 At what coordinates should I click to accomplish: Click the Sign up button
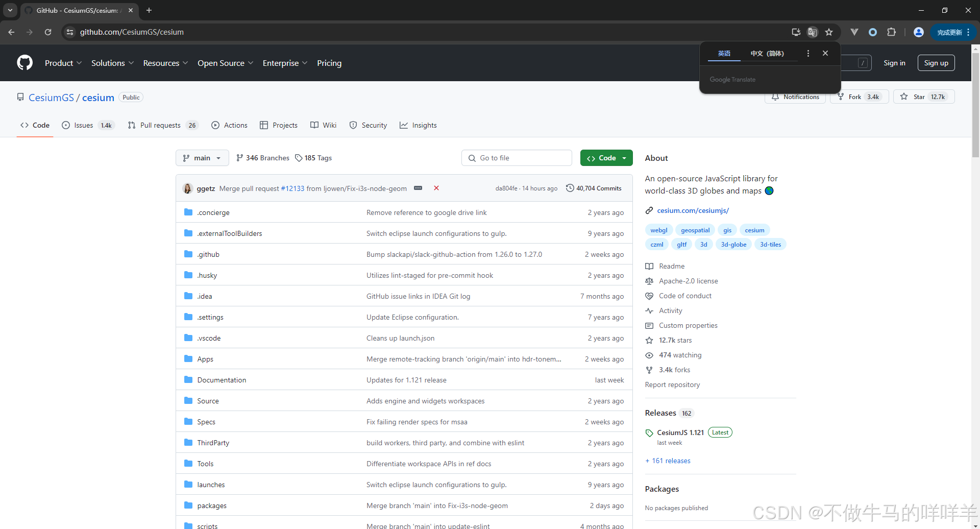pyautogui.click(x=936, y=63)
